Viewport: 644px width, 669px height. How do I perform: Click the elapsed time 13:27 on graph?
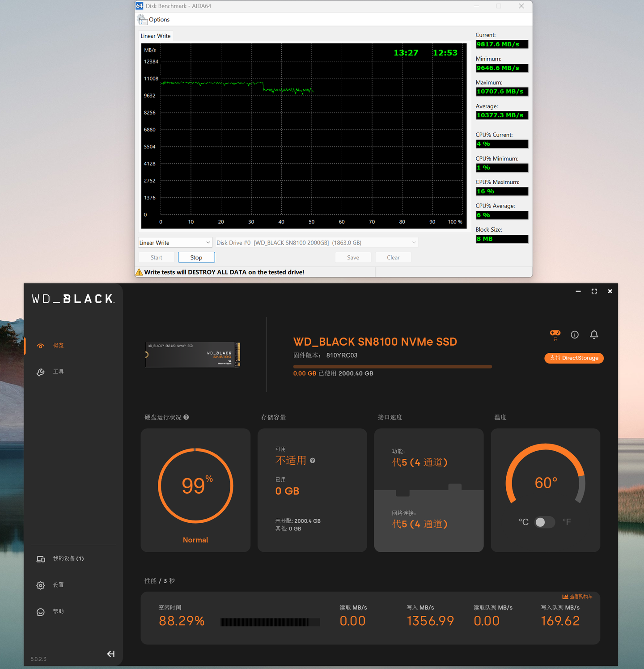pos(406,53)
